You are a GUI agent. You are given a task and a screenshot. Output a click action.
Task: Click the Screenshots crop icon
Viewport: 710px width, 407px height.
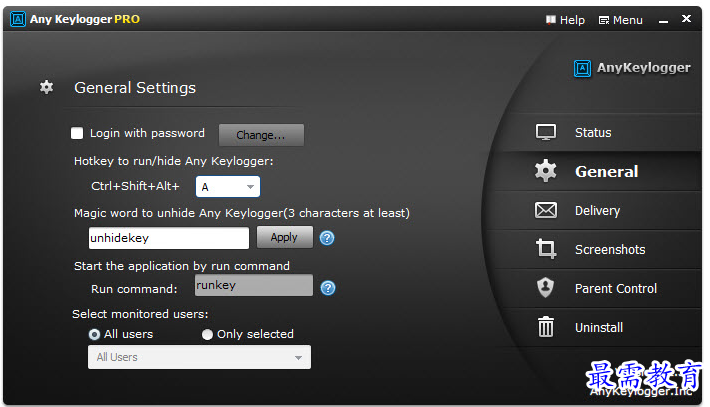[x=546, y=249]
